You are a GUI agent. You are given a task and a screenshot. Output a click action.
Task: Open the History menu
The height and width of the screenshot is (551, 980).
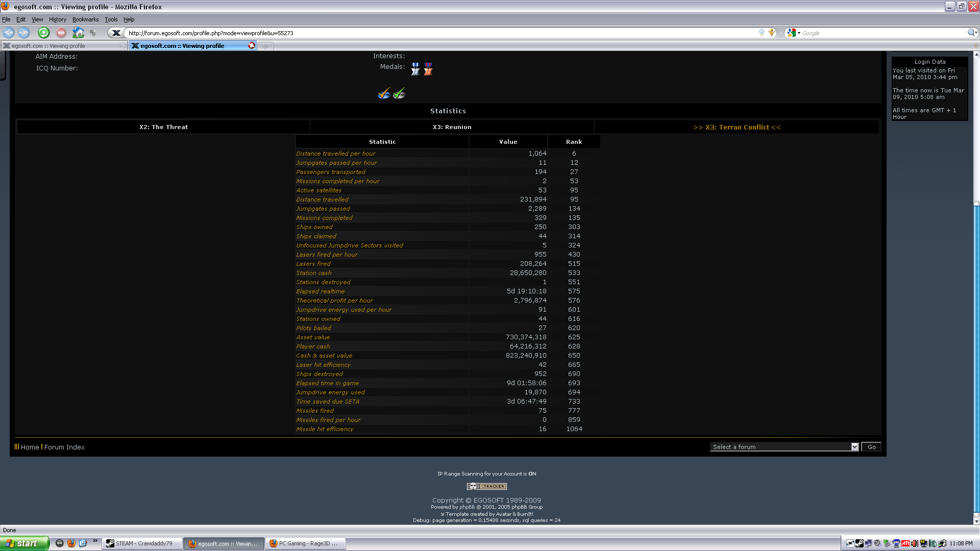tap(58, 19)
